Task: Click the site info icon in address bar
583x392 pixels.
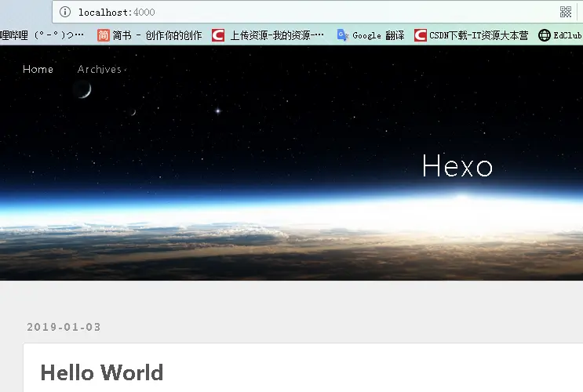Action: [x=65, y=12]
